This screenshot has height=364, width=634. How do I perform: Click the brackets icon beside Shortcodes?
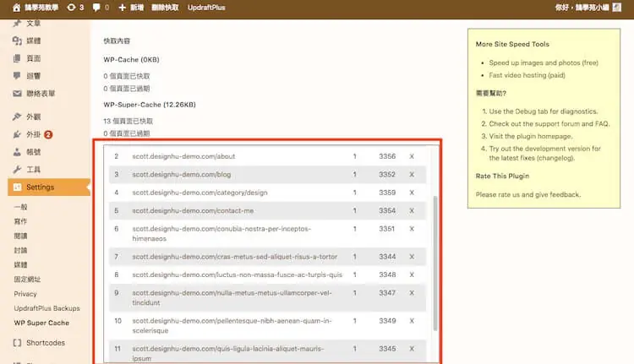[x=17, y=343]
